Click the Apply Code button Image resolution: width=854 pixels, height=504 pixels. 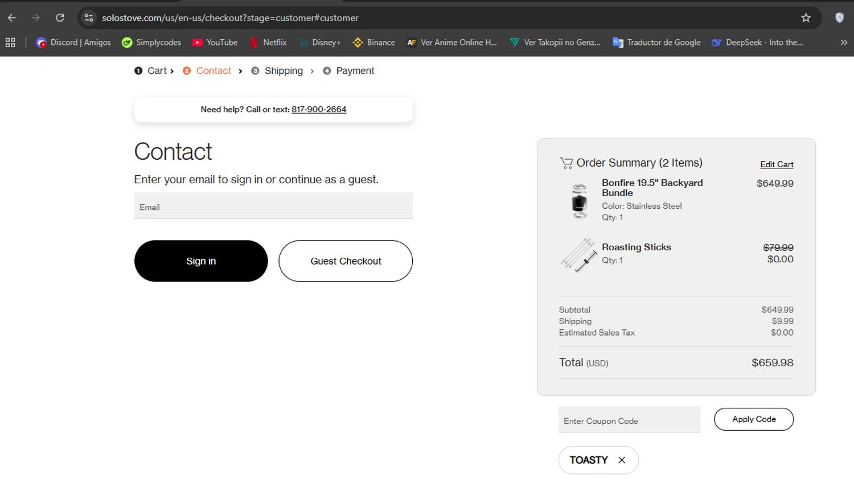754,419
